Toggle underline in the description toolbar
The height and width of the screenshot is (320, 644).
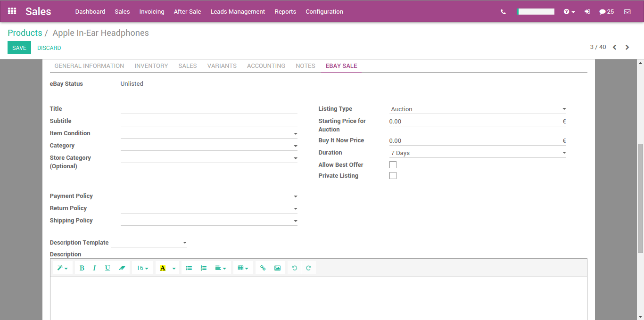(107, 267)
